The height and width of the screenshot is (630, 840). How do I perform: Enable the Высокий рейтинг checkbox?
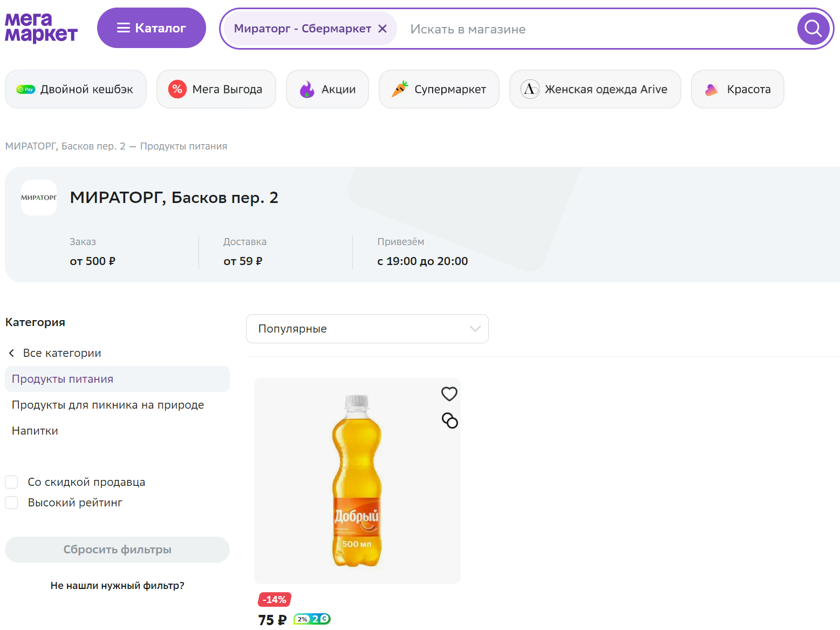(12, 503)
